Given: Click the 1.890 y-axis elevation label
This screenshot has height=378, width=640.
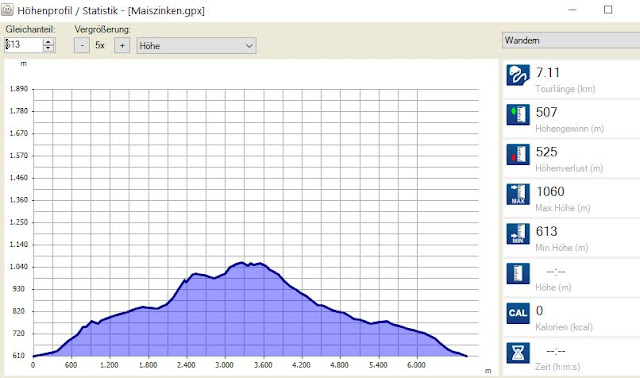Looking at the screenshot, I should pyautogui.click(x=19, y=89).
